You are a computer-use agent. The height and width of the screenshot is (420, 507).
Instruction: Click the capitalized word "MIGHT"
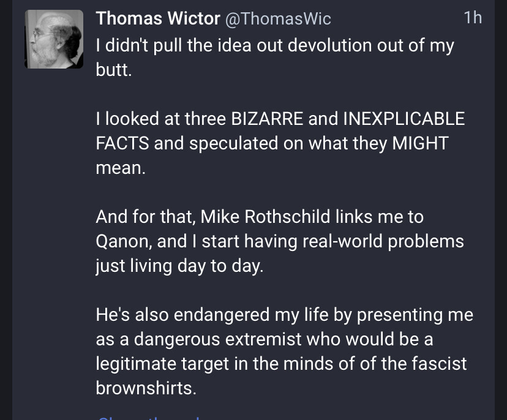click(421, 143)
